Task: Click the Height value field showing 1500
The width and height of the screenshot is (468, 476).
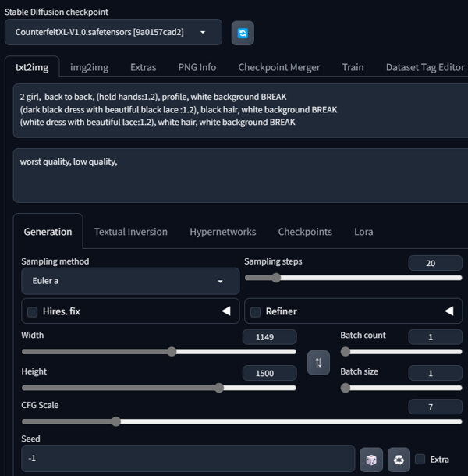Action: [x=270, y=373]
